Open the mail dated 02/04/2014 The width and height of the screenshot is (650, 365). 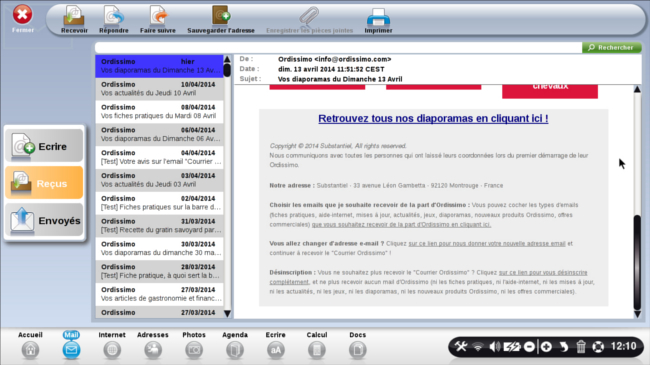159,203
